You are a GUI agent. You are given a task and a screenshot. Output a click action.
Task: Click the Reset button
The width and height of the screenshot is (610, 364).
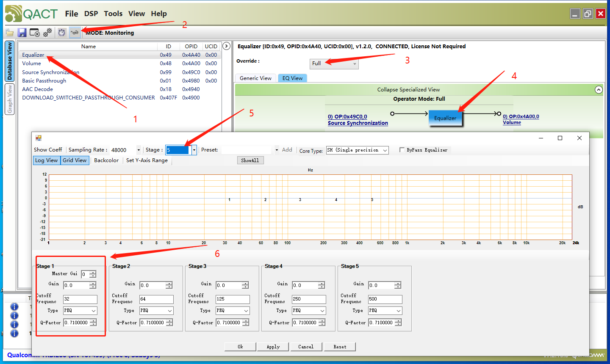pos(340,347)
